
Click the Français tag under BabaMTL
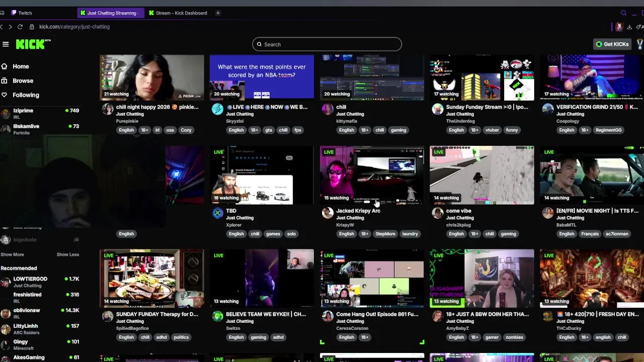coord(590,234)
